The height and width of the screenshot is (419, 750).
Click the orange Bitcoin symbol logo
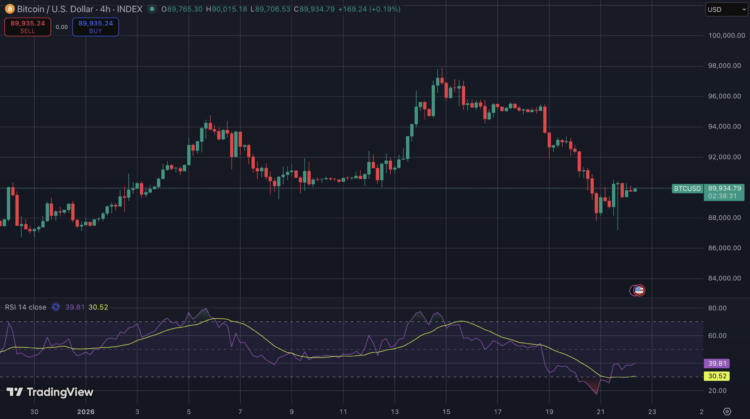9,9
